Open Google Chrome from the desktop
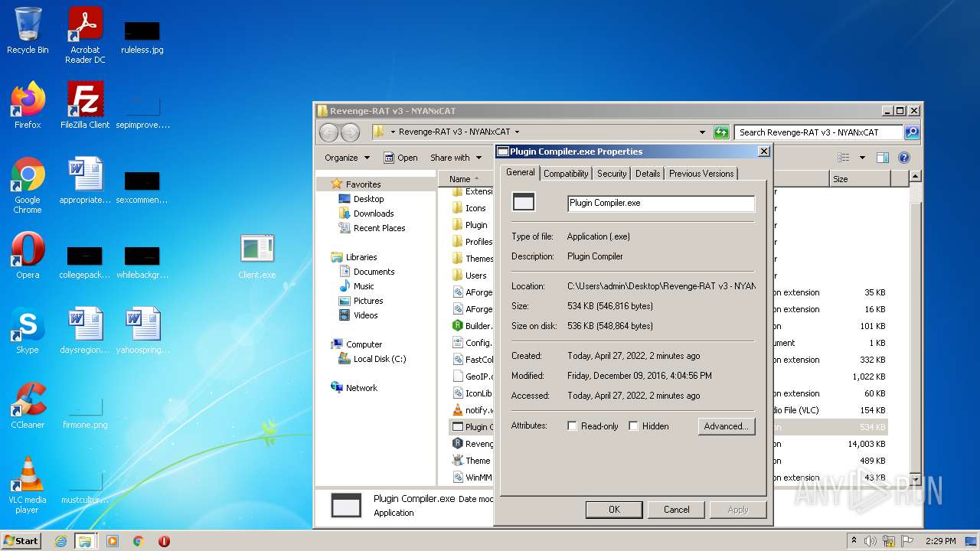Screen dimensions: 980x551 (28, 175)
